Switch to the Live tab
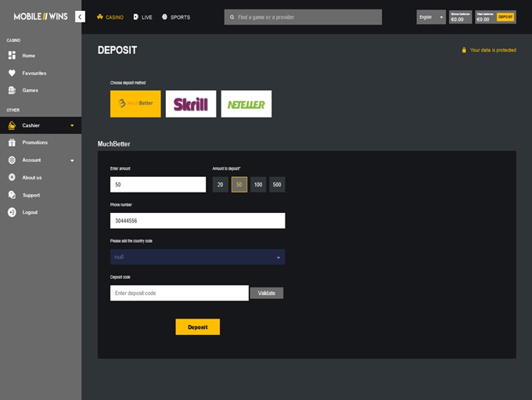 (142, 16)
